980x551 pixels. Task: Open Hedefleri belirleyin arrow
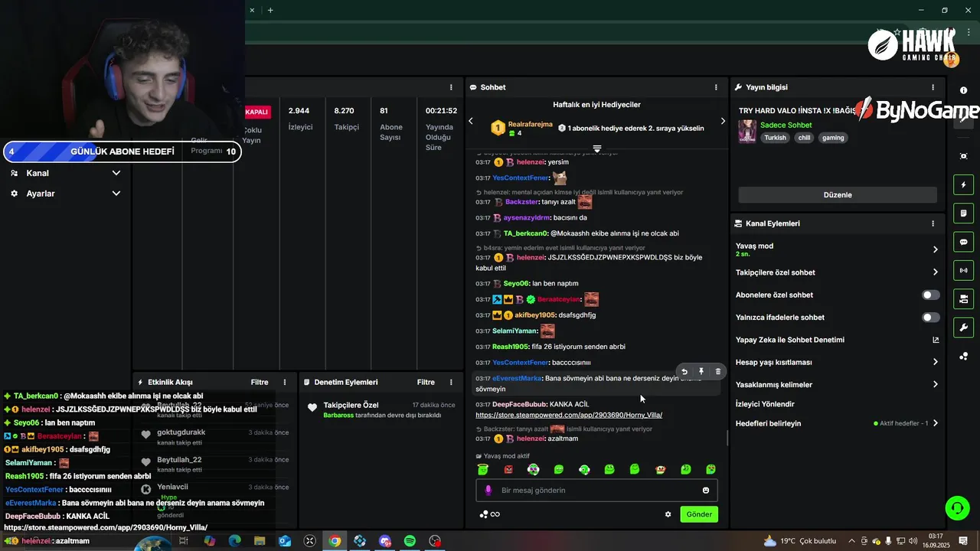click(935, 423)
